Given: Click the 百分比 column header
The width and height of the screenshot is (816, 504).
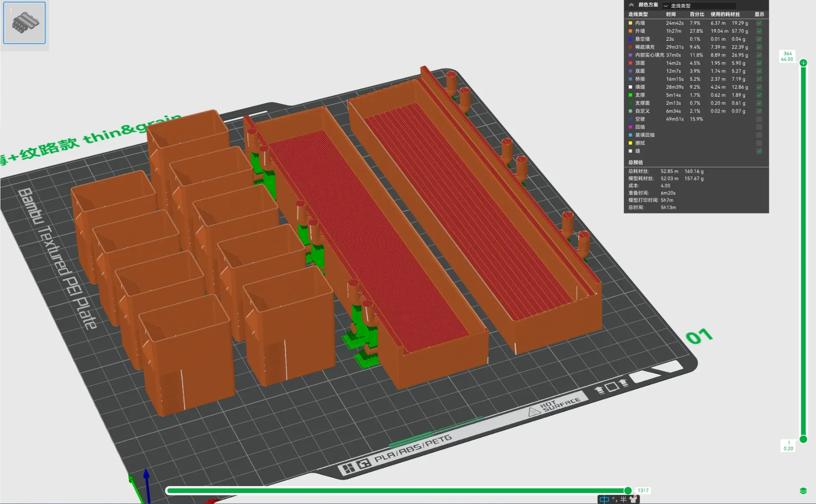Looking at the screenshot, I should [x=697, y=14].
